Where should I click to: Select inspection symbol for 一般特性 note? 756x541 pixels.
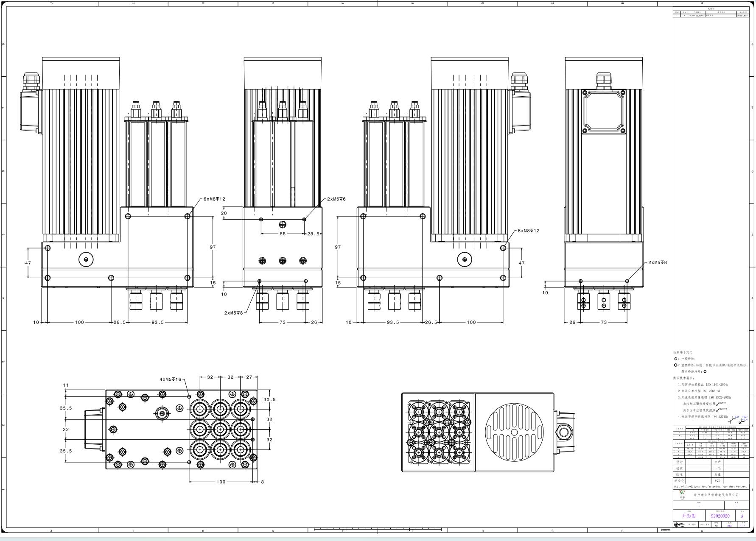tap(676, 358)
